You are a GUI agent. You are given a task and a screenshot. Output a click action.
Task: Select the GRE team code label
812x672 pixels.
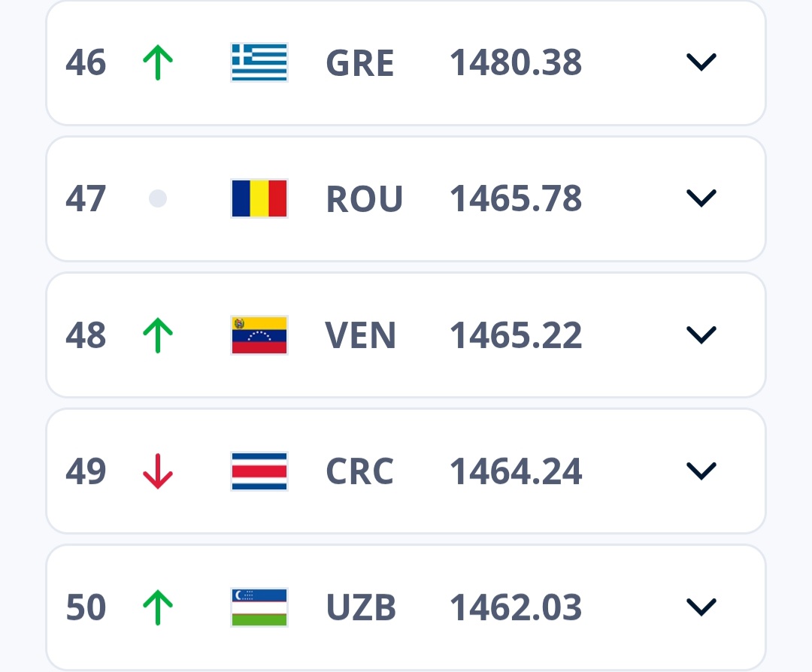359,63
